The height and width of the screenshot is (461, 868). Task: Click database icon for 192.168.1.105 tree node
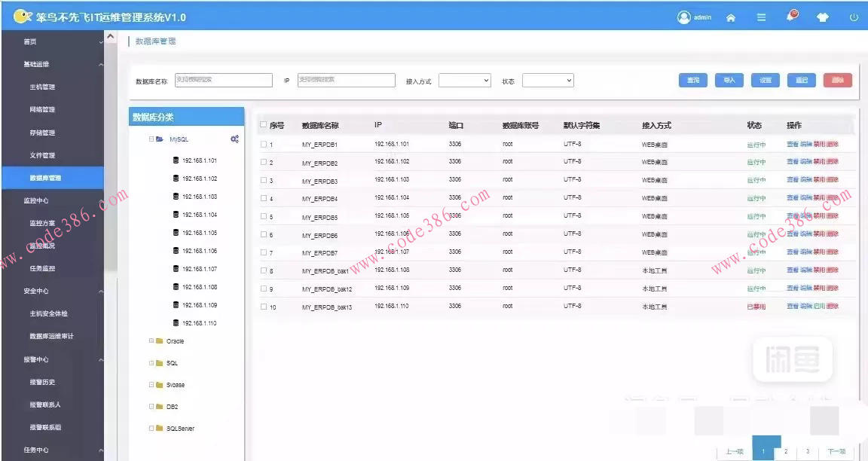176,233
